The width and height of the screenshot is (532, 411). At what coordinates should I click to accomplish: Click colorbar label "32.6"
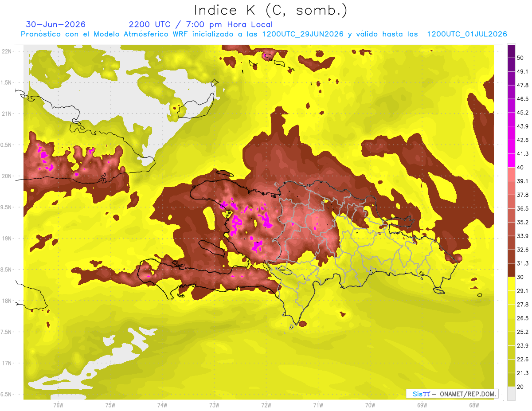click(523, 250)
